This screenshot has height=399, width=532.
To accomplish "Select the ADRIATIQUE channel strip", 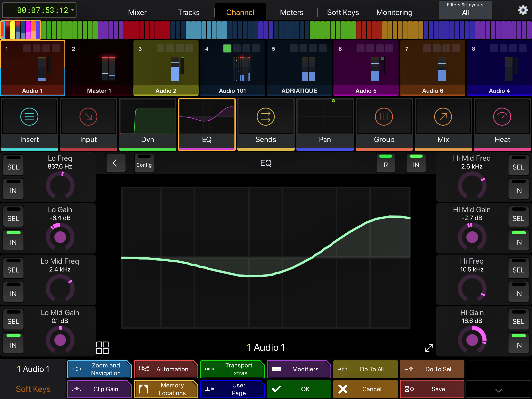I will (x=299, y=69).
